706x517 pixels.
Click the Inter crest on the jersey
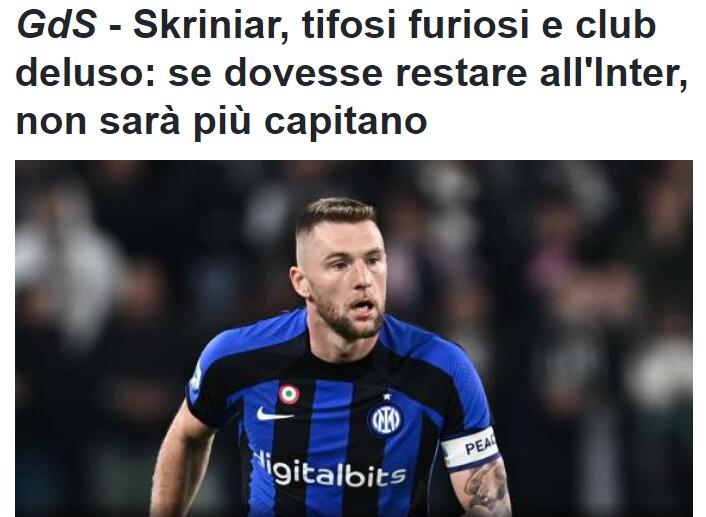tap(385, 419)
